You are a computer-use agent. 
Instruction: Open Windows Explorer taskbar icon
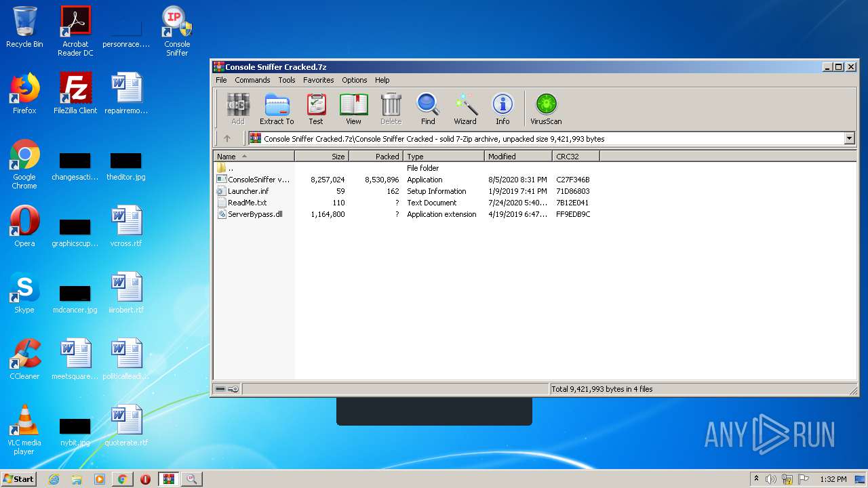(x=77, y=479)
